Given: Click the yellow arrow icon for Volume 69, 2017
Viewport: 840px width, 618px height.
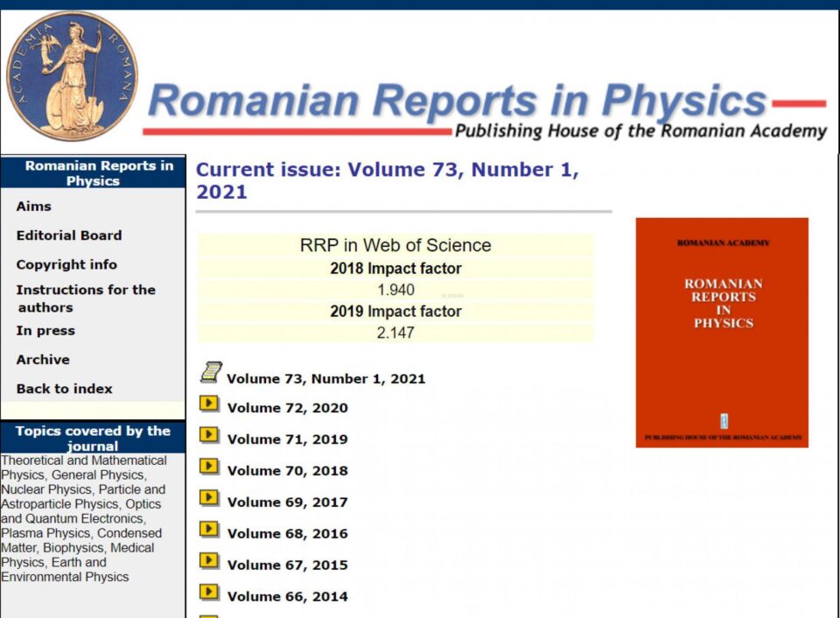Looking at the screenshot, I should pos(209,498).
